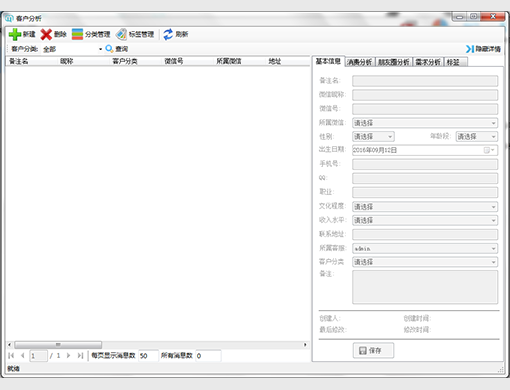Click the 备注名 input field

coord(425,81)
